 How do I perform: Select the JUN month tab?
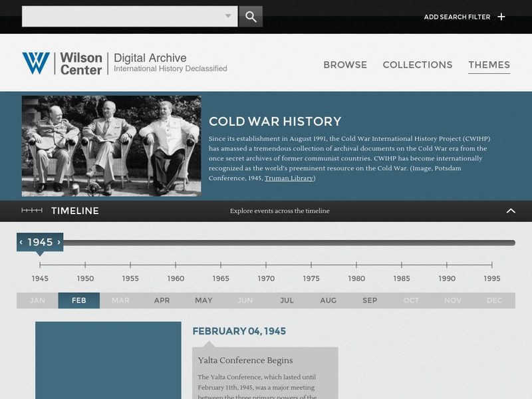pos(245,301)
